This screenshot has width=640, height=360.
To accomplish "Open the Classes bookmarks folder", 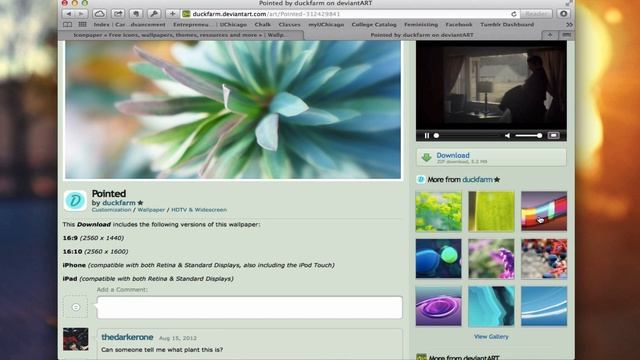I will pyautogui.click(x=289, y=24).
